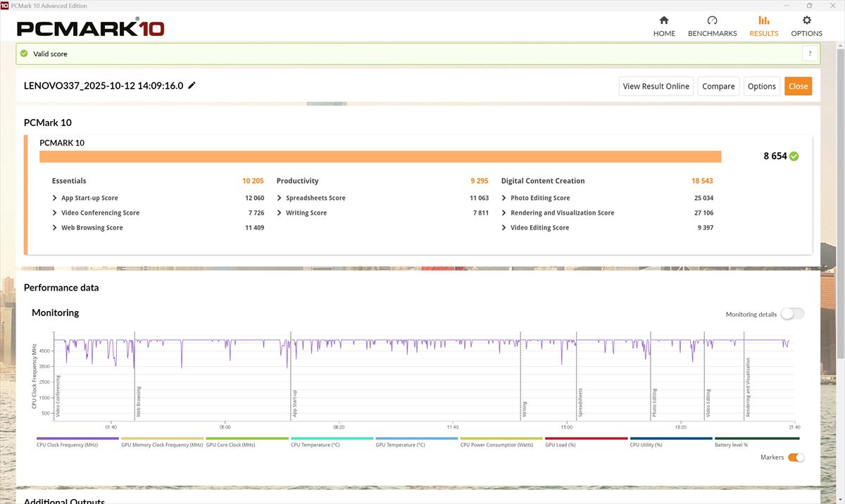The width and height of the screenshot is (845, 504).
Task: Open the Home page icon
Action: pos(663,20)
